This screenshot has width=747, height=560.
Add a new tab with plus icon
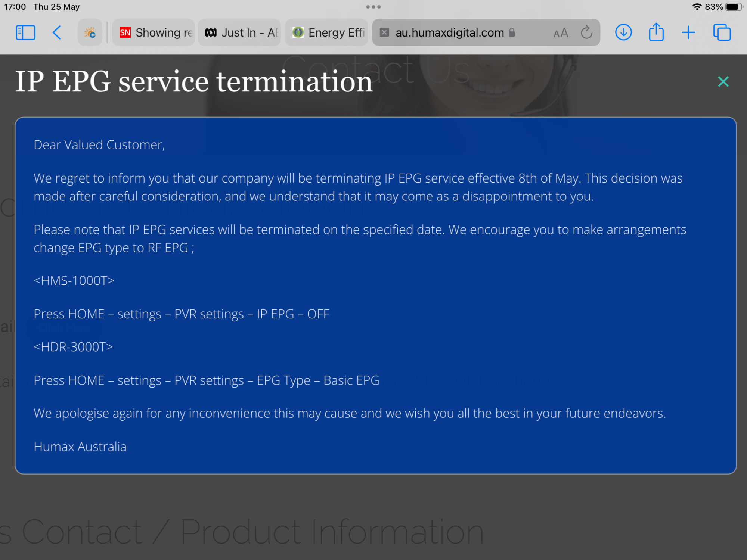click(688, 32)
